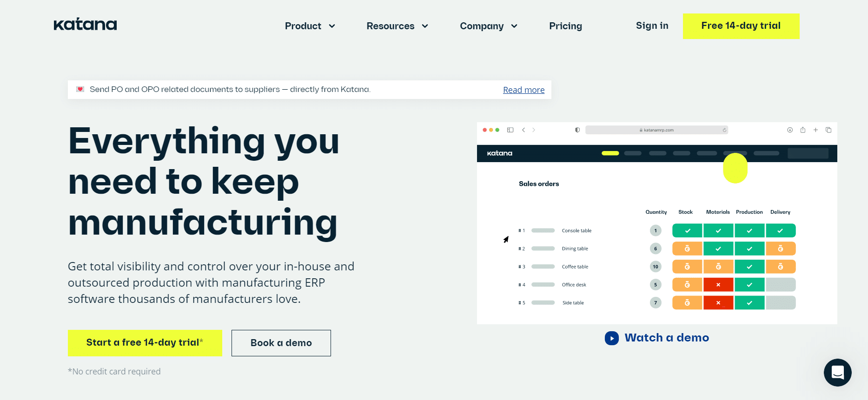Click the Coffee table quantity badge 10
The image size is (868, 400).
pyautogui.click(x=656, y=267)
